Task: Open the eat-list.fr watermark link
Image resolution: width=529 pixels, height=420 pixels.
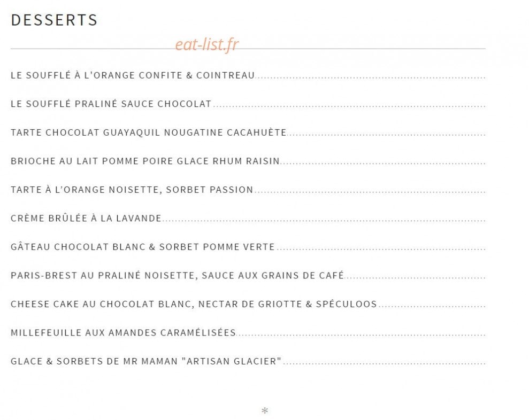Action: click(x=207, y=44)
